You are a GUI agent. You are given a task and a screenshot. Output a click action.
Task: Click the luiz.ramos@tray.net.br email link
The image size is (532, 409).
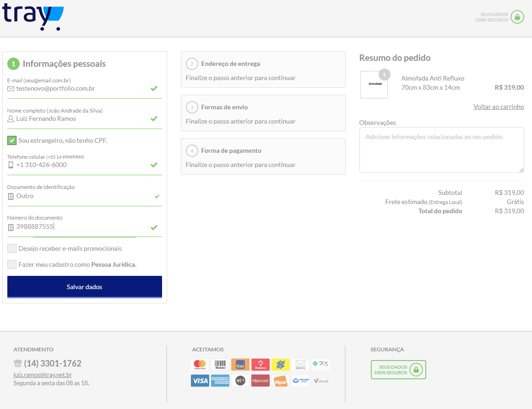point(43,375)
